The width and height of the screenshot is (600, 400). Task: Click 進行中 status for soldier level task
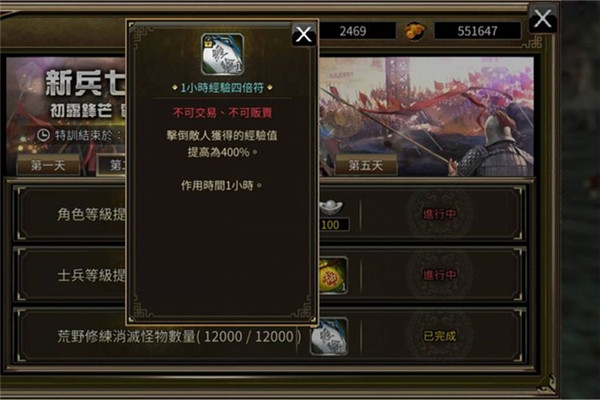[440, 275]
